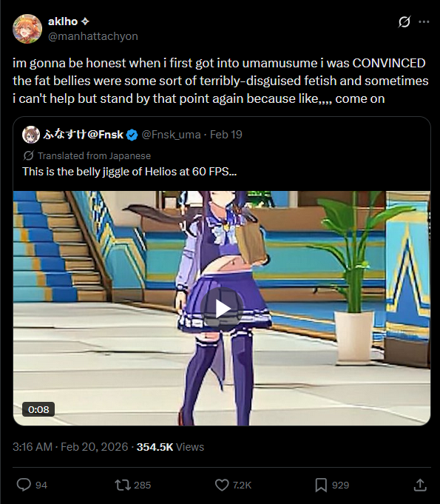
Task: Open the reply comment icon
Action: (x=24, y=485)
